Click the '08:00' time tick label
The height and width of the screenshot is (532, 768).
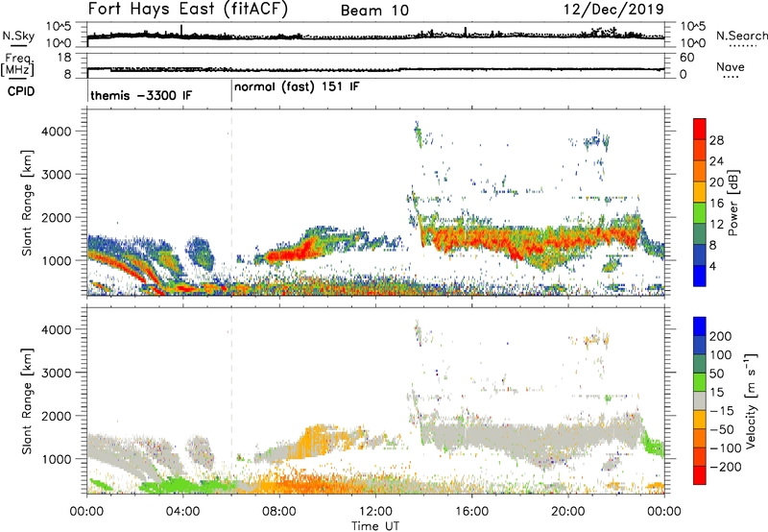tap(279, 512)
